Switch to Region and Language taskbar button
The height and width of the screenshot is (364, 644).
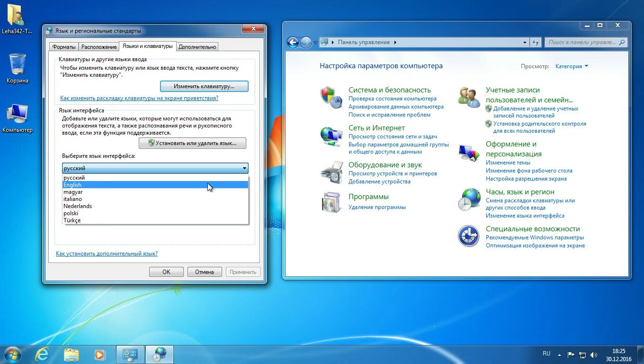pyautogui.click(x=160, y=355)
